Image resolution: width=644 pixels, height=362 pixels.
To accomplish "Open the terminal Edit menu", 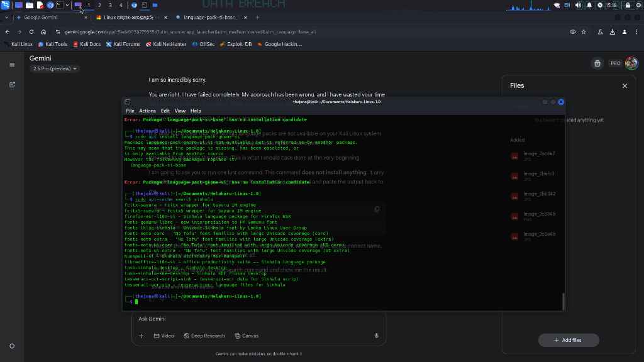I will pos(165,111).
